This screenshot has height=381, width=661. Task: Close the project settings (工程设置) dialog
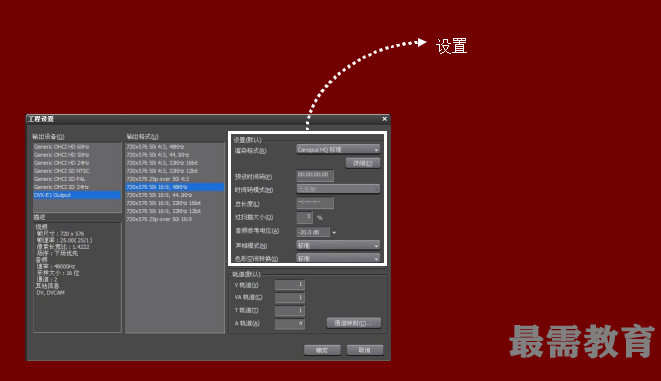click(x=384, y=119)
